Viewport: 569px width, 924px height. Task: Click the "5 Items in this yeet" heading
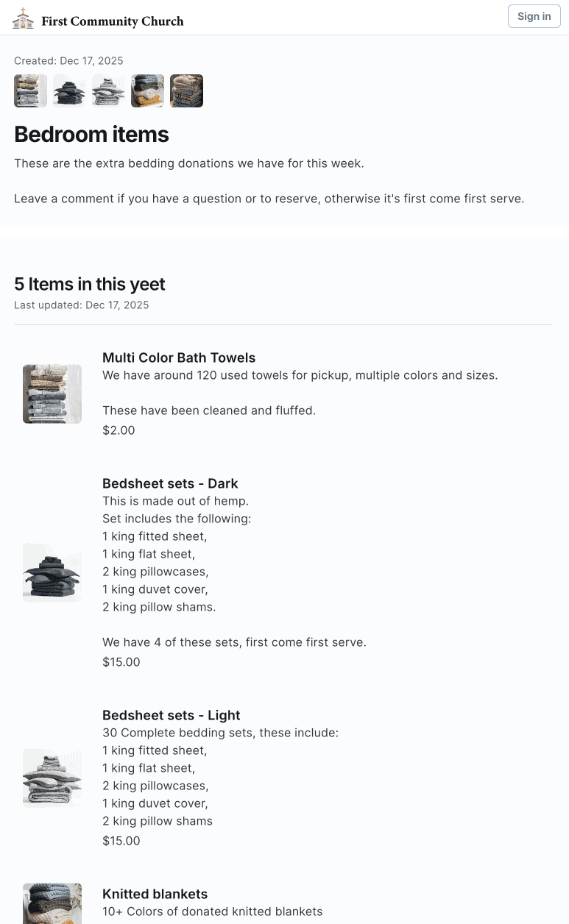[90, 284]
